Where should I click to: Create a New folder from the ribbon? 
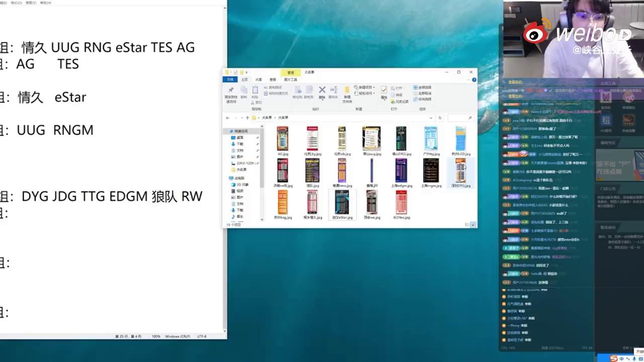(347, 94)
